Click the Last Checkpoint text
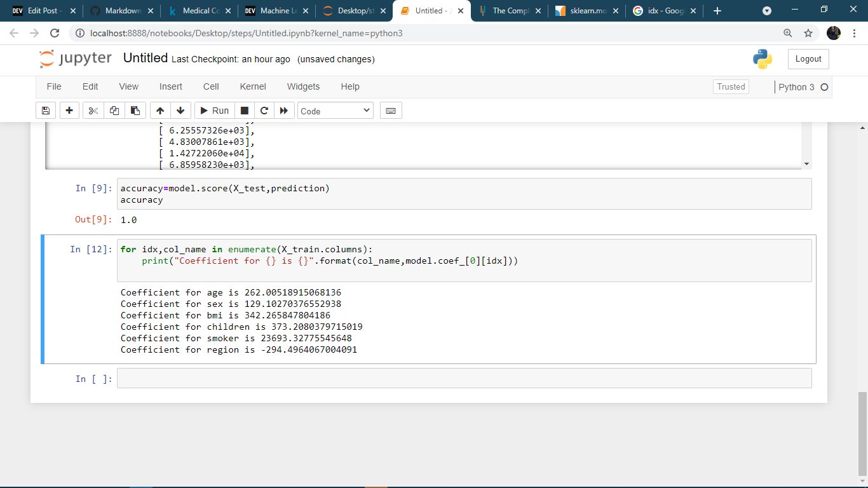 (x=231, y=59)
